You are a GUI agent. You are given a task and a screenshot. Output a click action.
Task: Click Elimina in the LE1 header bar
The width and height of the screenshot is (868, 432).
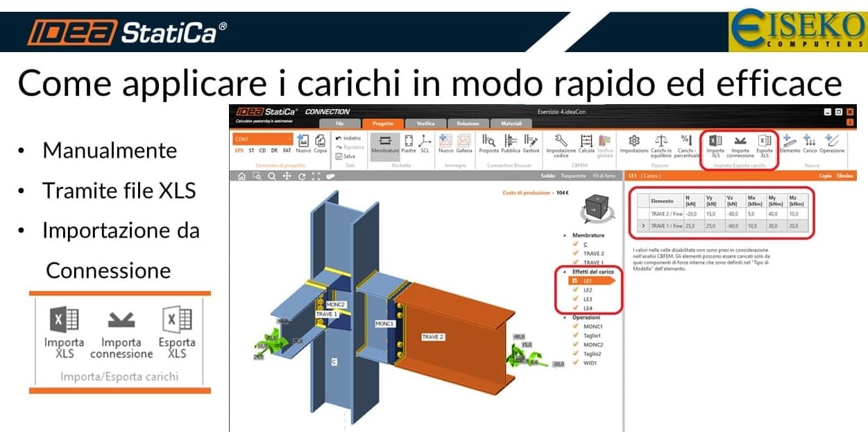(x=844, y=176)
